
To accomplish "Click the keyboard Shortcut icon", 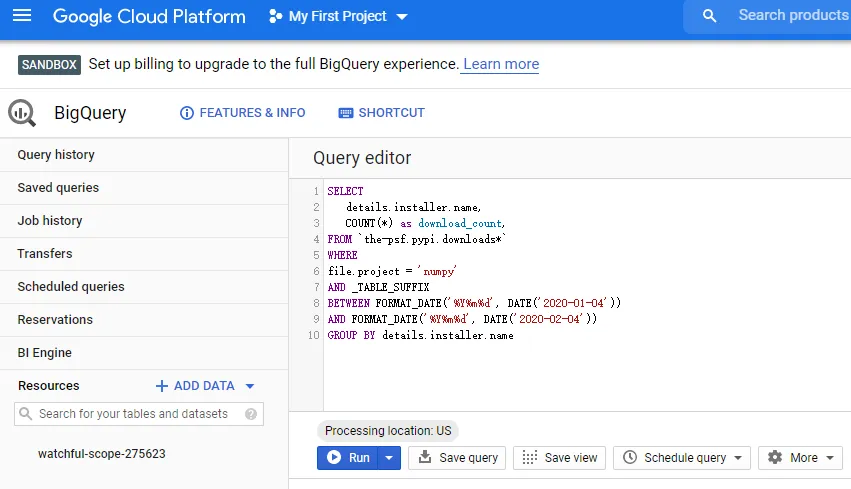I will [x=346, y=113].
